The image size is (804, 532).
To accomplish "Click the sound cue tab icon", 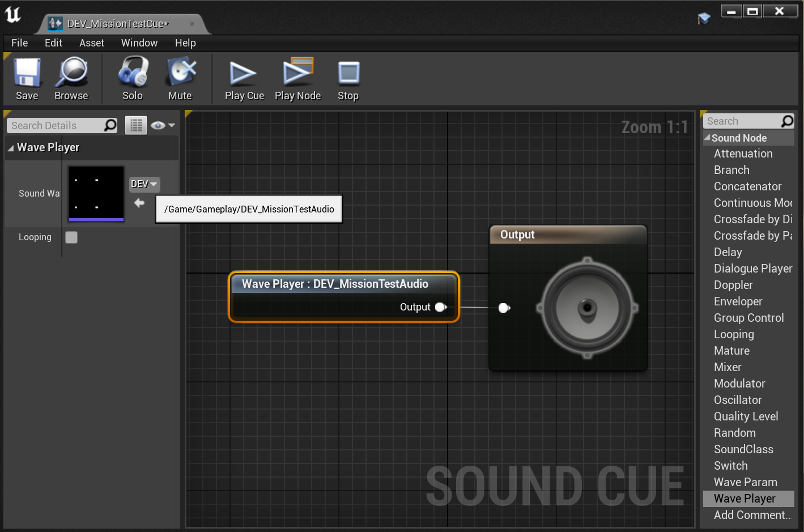I will pos(55,23).
